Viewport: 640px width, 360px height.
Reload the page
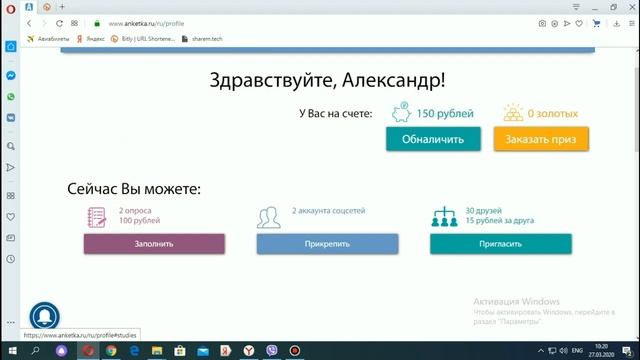[59, 23]
